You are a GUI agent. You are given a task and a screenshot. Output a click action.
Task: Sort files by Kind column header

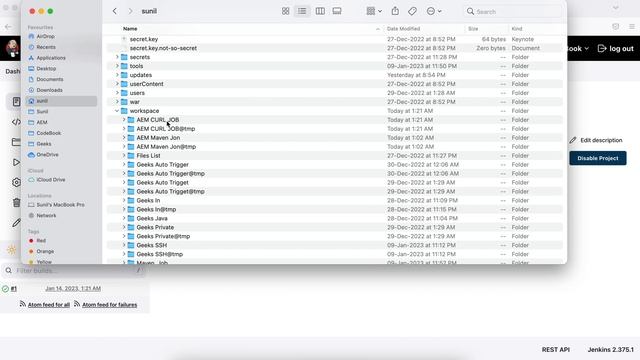[x=517, y=29]
